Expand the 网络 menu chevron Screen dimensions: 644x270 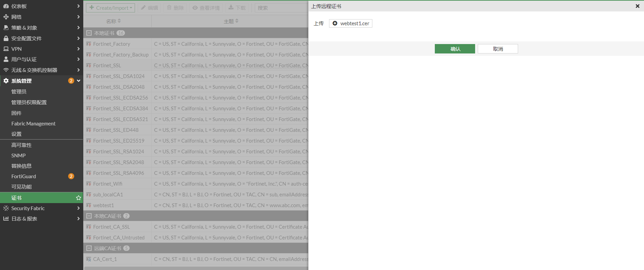(78, 17)
